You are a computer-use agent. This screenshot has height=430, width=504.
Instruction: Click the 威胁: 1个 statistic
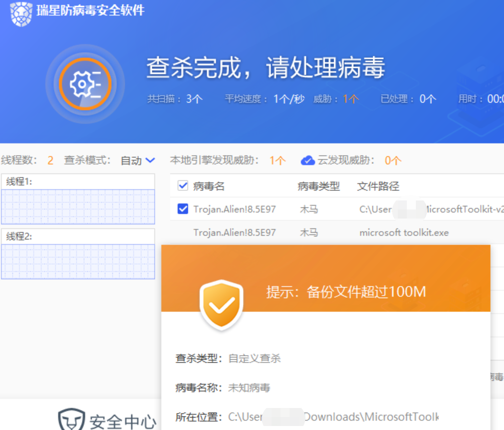click(336, 99)
